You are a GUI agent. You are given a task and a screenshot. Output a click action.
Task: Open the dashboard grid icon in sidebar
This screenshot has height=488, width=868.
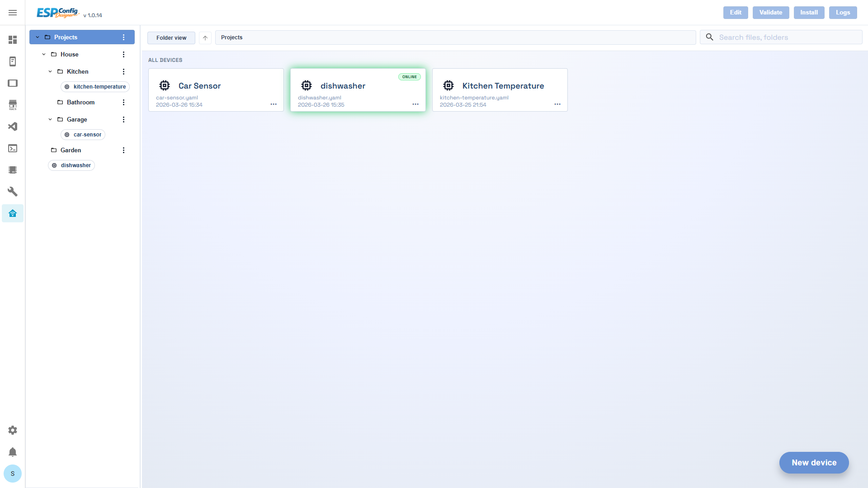[13, 40]
